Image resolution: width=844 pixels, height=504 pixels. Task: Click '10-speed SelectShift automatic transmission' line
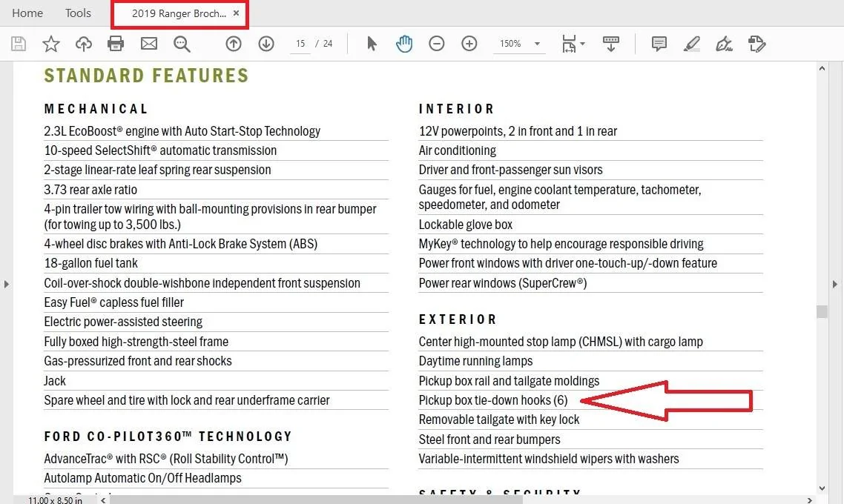point(160,150)
